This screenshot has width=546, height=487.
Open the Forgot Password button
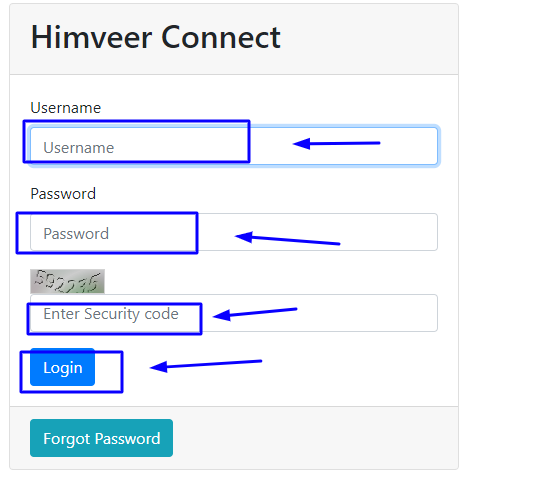coord(101,438)
